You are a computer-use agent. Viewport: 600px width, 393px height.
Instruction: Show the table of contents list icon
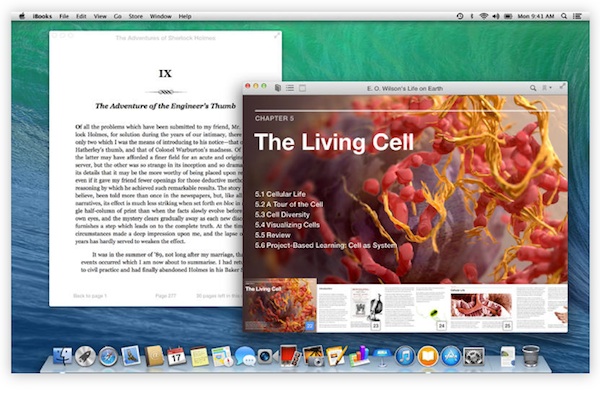pyautogui.click(x=290, y=88)
